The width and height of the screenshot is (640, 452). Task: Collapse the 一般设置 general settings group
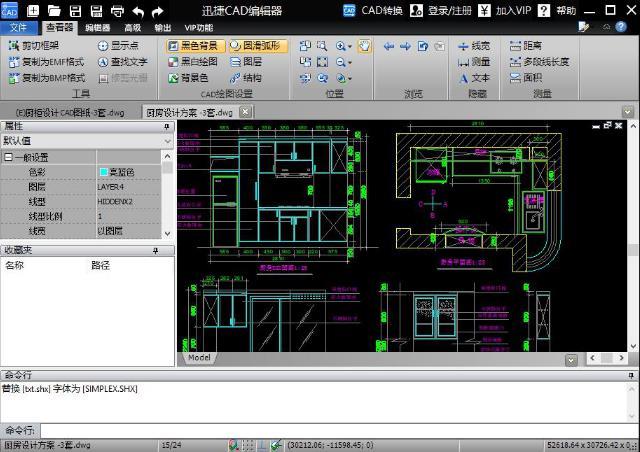(9, 157)
